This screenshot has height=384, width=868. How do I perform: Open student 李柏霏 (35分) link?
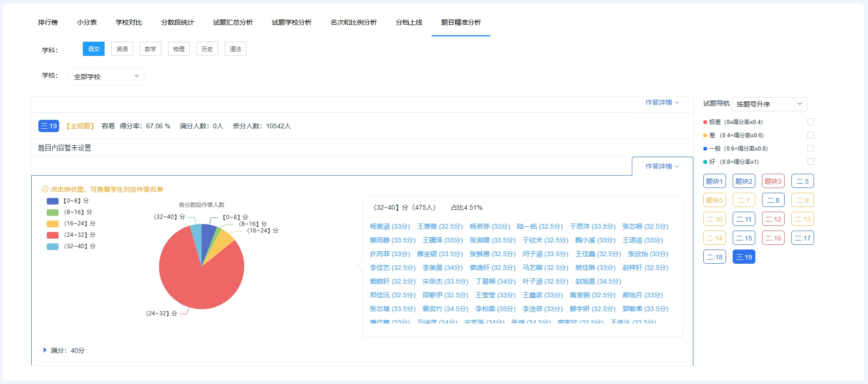click(495, 309)
